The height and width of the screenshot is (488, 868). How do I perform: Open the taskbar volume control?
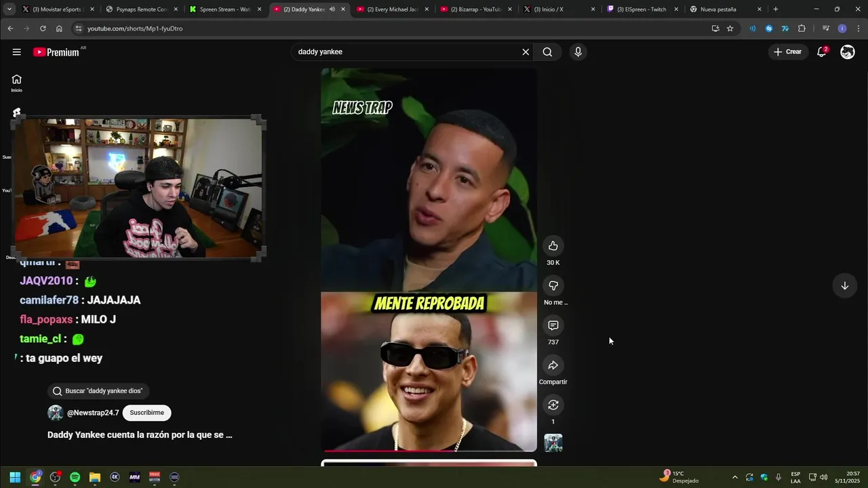coord(824,477)
